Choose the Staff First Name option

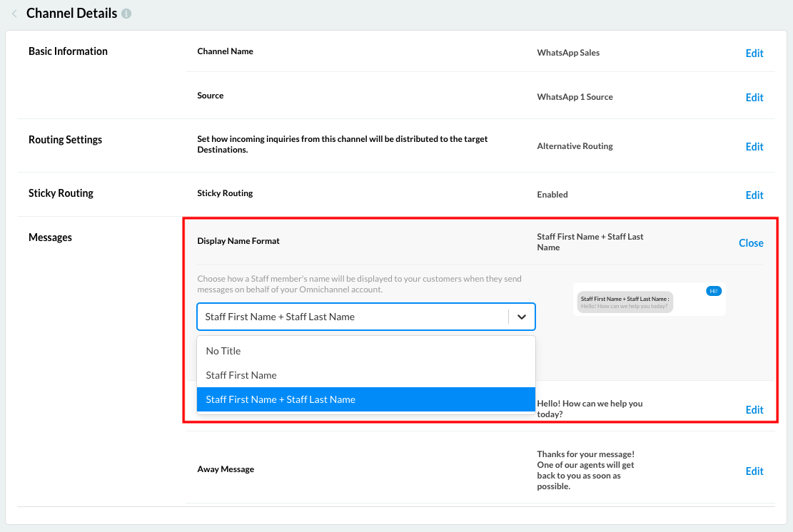(365, 375)
